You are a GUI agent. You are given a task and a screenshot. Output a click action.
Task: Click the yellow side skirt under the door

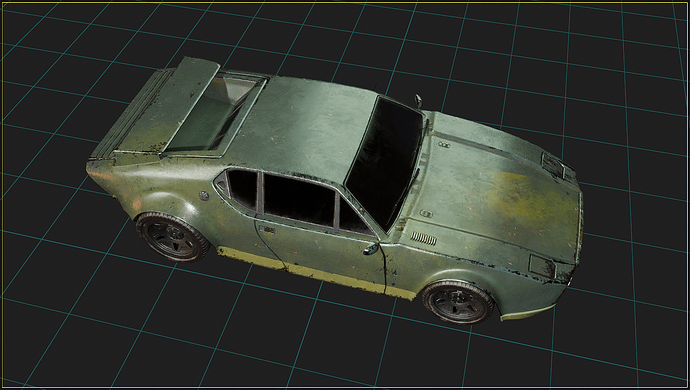(316, 273)
